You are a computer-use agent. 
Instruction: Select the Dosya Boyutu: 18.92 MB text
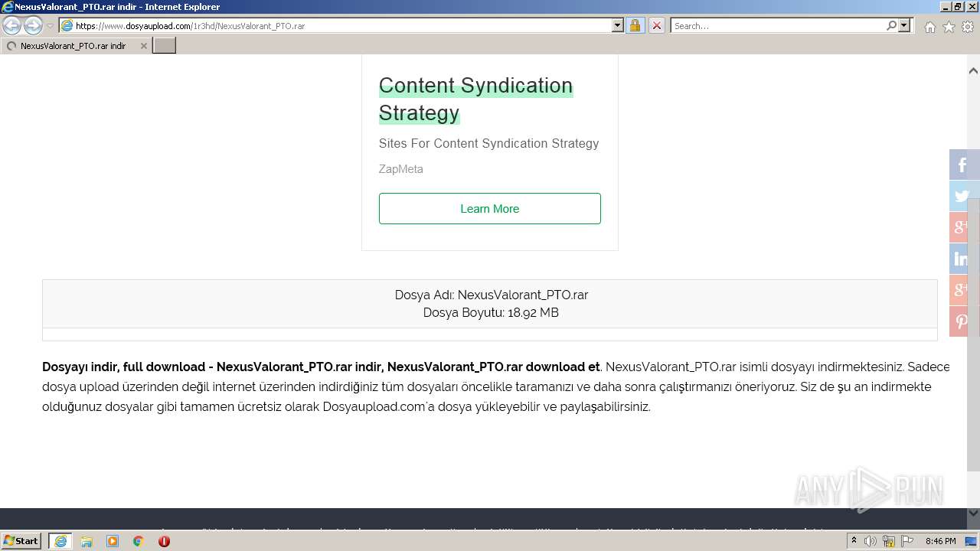point(491,312)
